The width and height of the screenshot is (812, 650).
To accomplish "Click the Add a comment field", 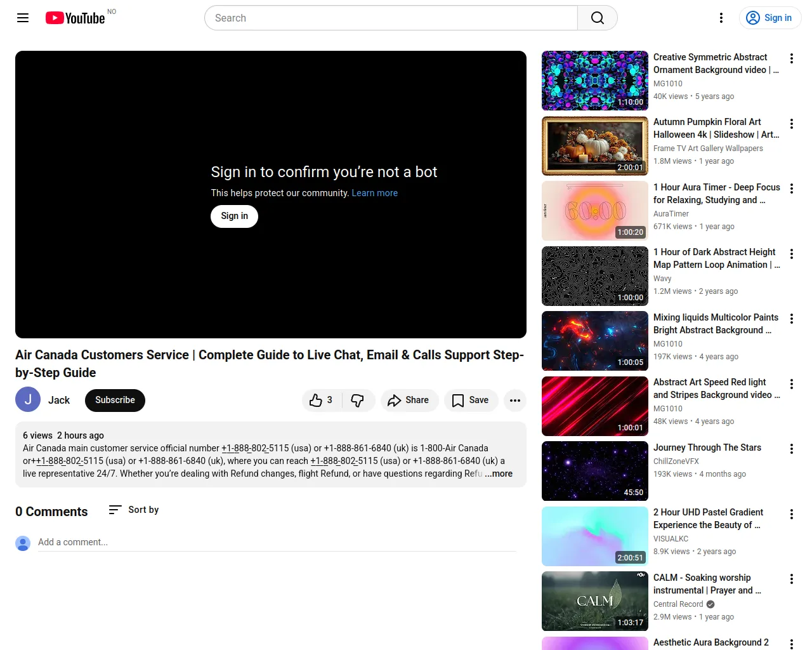I will [x=277, y=543].
